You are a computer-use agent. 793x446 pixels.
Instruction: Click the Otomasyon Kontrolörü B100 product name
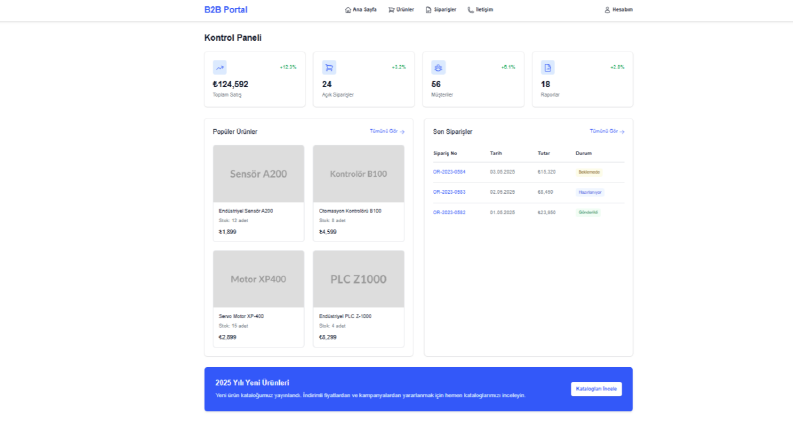point(350,211)
